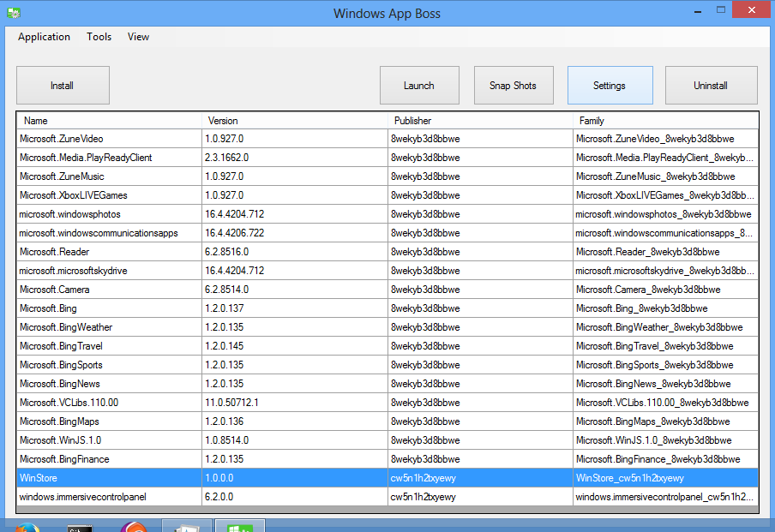The width and height of the screenshot is (775, 532).
Task: Sort by the Family column header
Action: pos(665,121)
